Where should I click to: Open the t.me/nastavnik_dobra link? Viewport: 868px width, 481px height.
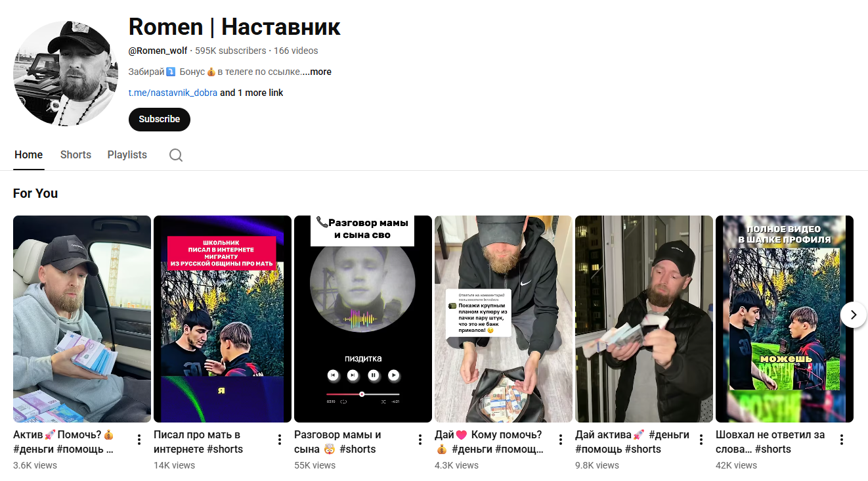coord(173,93)
